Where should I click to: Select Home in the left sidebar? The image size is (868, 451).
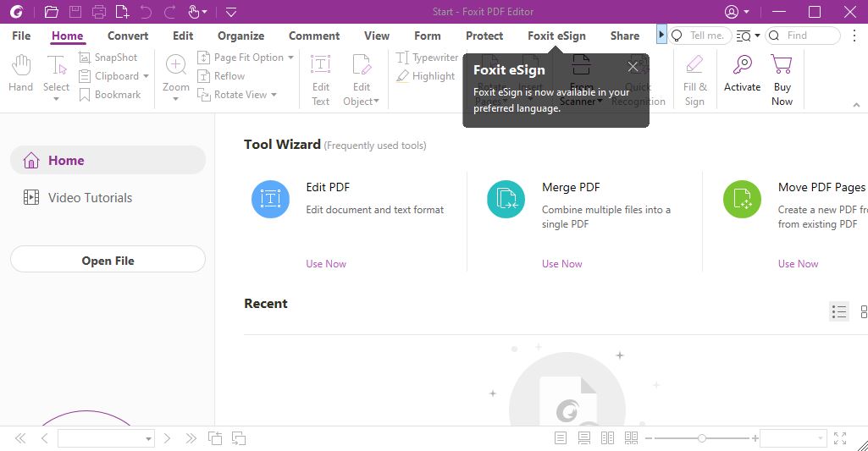108,160
